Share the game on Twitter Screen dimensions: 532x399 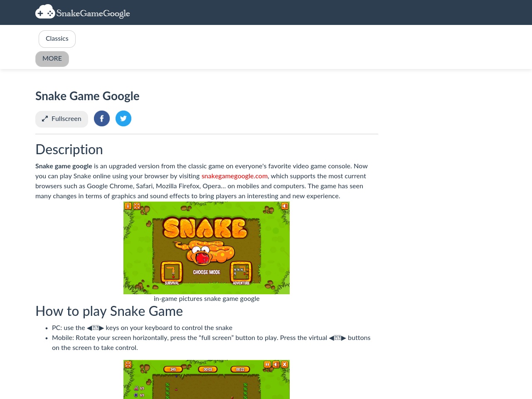123,118
